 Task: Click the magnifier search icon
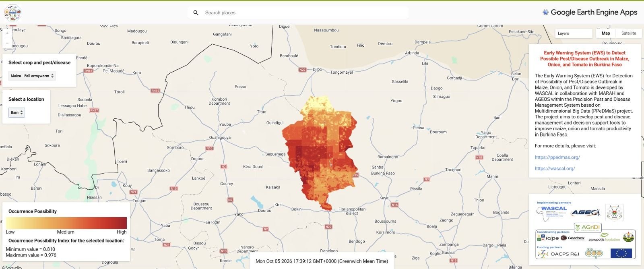[196, 12]
